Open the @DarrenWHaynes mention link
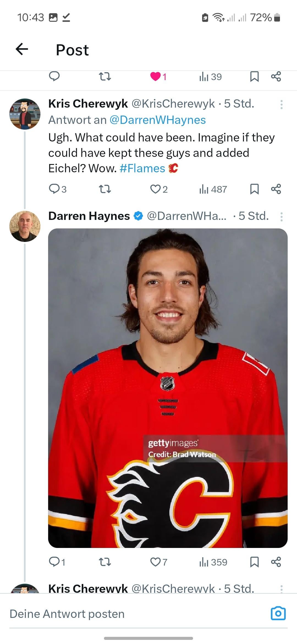 (158, 120)
